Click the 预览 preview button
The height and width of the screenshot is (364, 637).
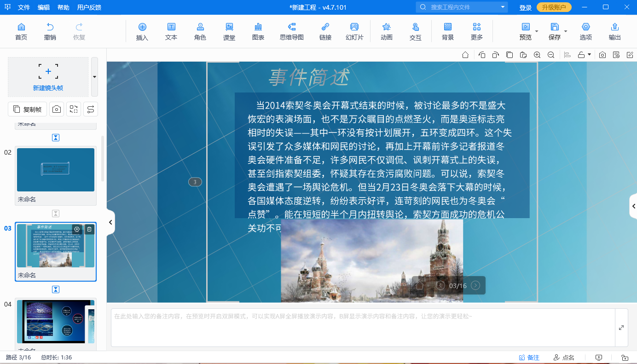525,32
